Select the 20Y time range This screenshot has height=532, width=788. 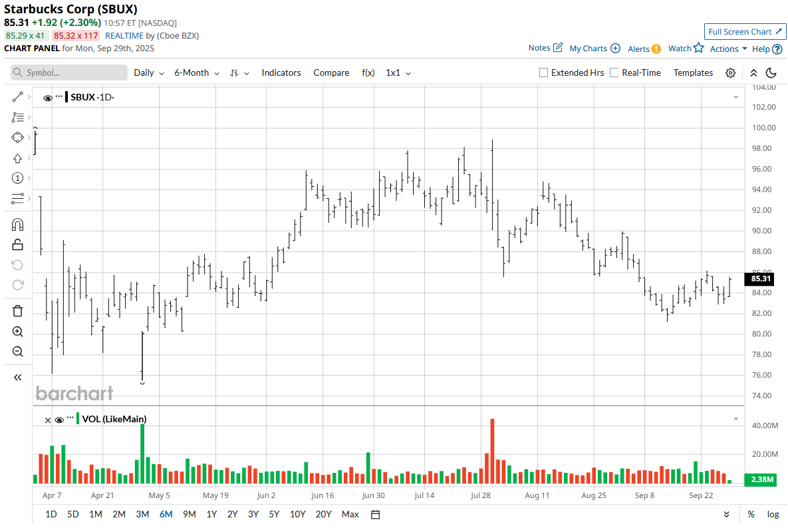pyautogui.click(x=324, y=515)
